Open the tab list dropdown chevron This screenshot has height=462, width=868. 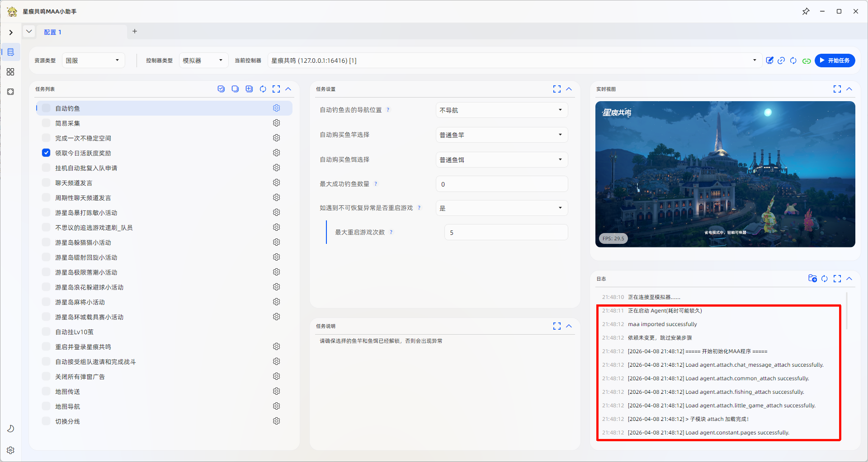(x=29, y=32)
